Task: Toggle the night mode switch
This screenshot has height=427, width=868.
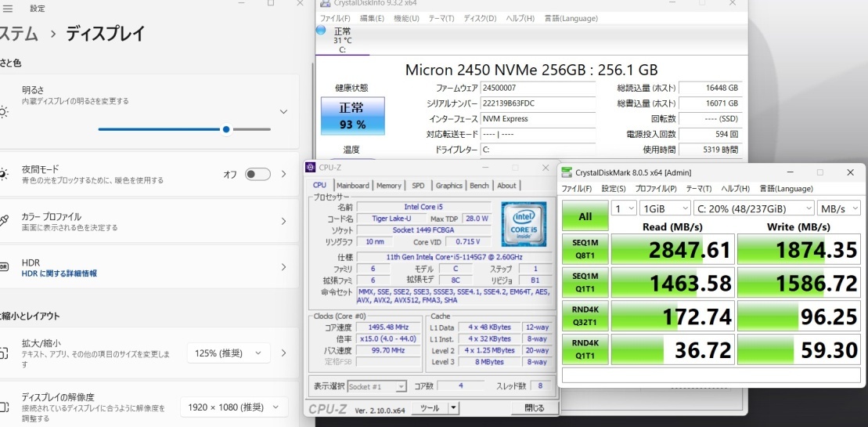Action: pos(258,175)
